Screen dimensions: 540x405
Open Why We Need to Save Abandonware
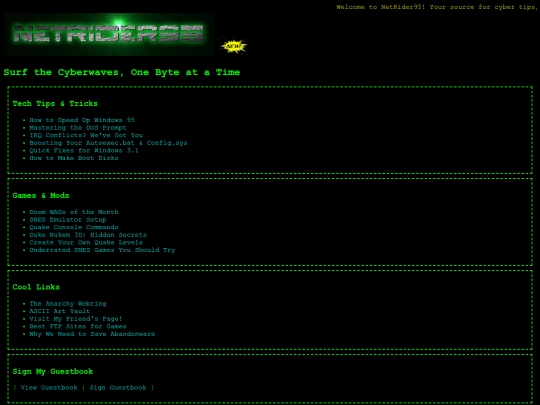click(x=92, y=334)
